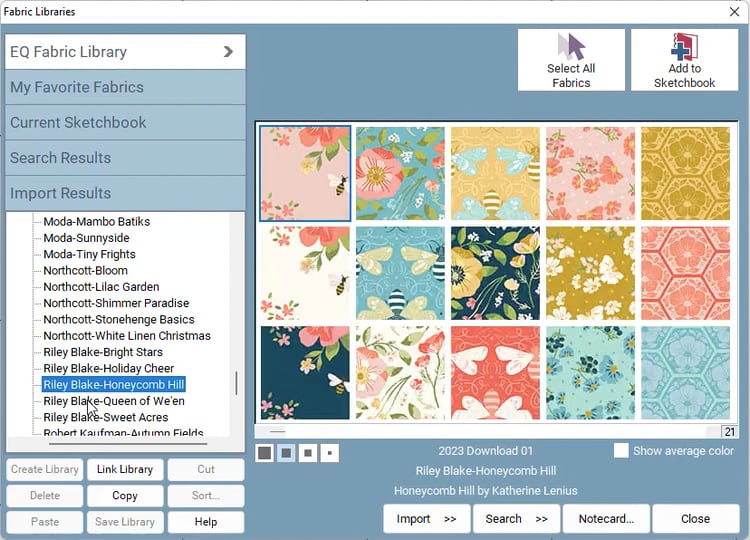Click the Sort button

click(206, 496)
